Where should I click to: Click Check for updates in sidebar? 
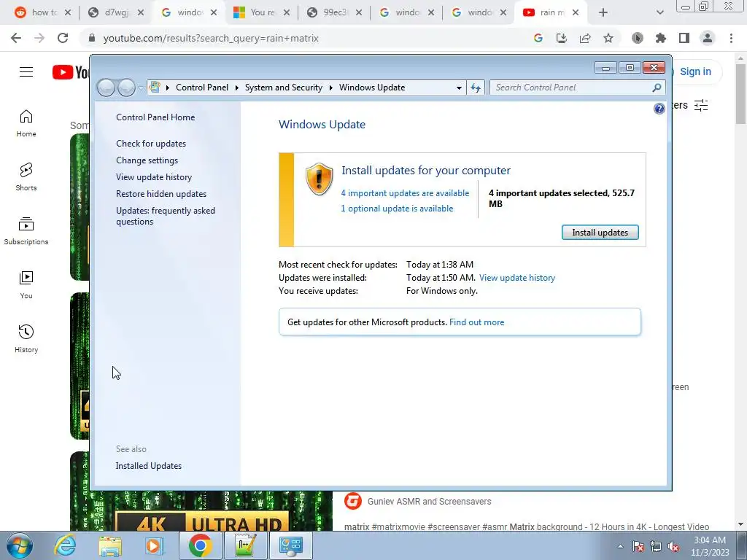151,144
